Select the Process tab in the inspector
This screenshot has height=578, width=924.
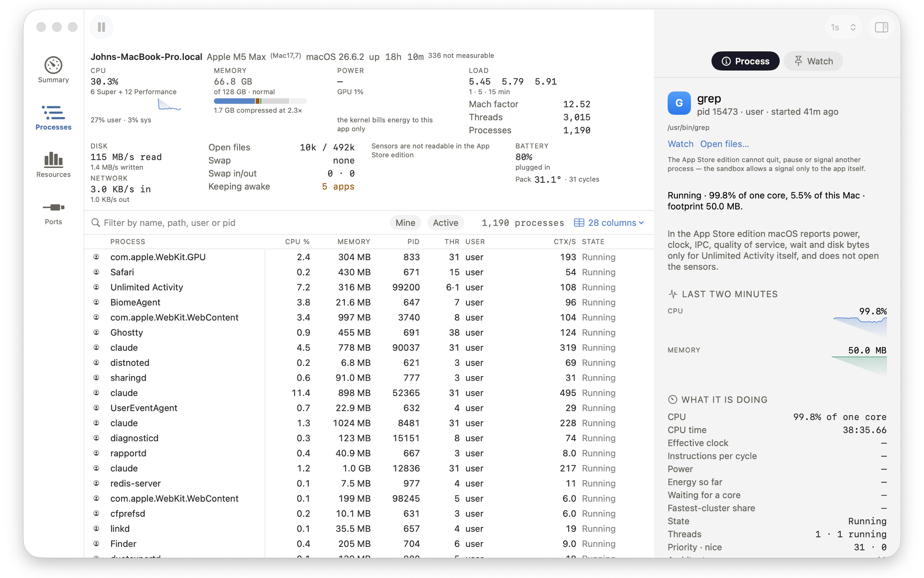pyautogui.click(x=745, y=61)
